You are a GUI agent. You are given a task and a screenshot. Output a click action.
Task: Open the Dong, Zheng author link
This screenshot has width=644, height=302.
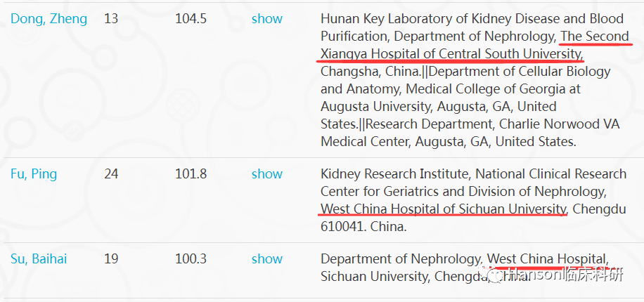[x=49, y=19]
